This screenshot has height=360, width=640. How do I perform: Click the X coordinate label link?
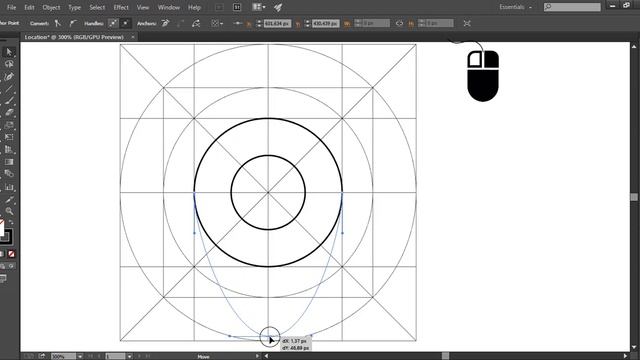click(249, 24)
